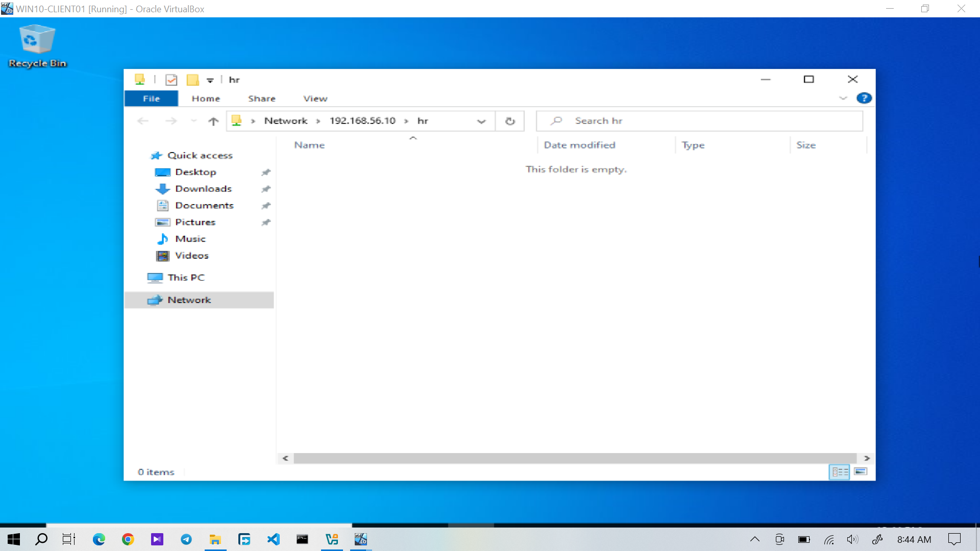Open Music in the navigation pane

pos(190,239)
